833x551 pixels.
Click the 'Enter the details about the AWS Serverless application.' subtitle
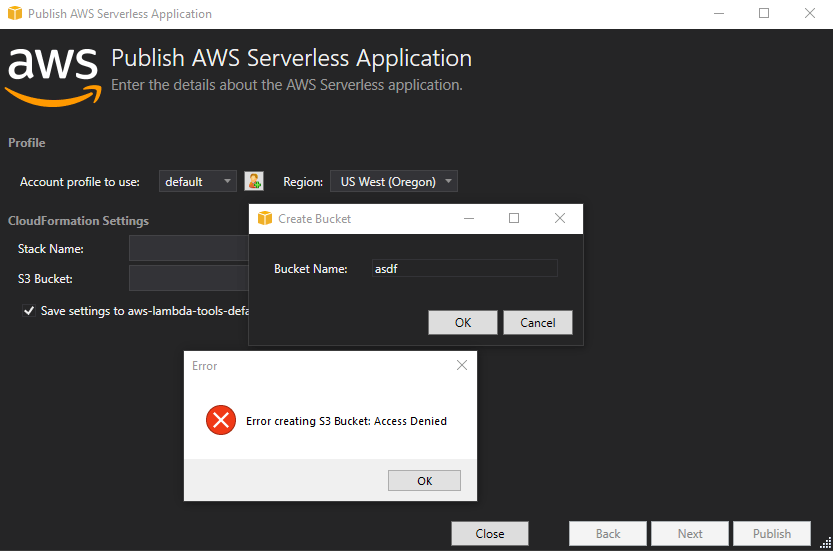click(x=287, y=85)
